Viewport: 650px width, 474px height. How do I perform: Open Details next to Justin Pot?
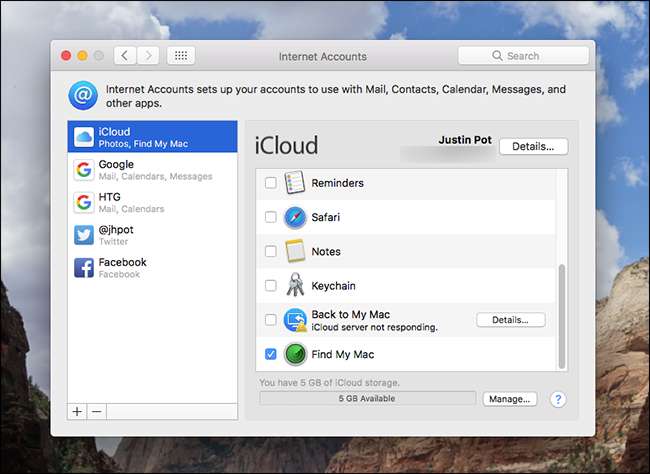click(x=533, y=146)
